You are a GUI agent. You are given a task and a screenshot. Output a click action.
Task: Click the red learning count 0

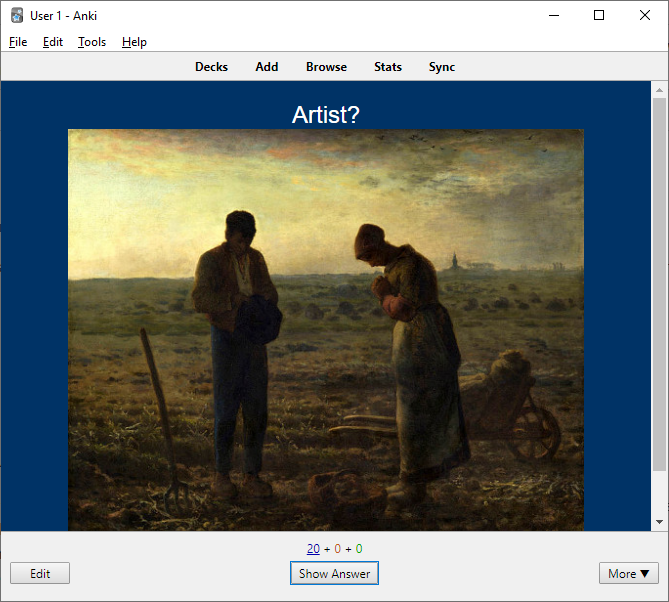coord(337,549)
